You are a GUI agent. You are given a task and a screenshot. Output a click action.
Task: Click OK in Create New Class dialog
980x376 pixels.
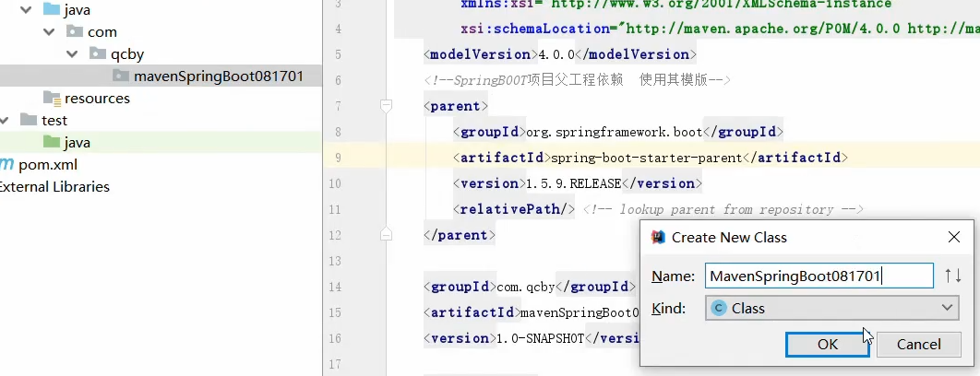pyautogui.click(x=828, y=344)
